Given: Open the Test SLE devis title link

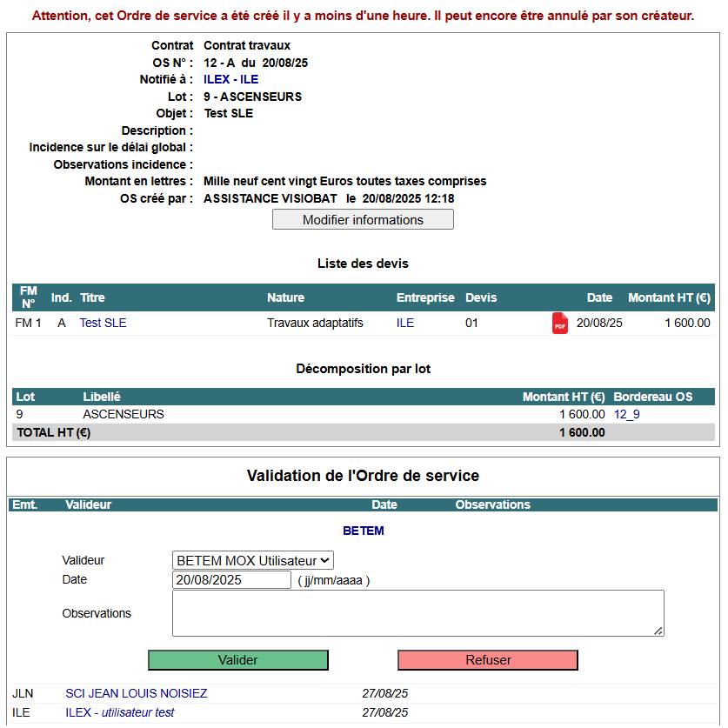Looking at the screenshot, I should pos(103,323).
